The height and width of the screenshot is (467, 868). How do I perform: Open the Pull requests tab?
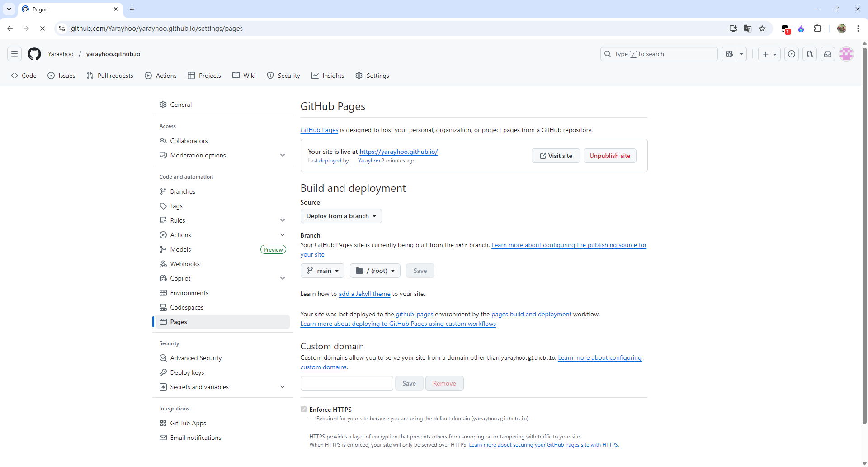[110, 76]
